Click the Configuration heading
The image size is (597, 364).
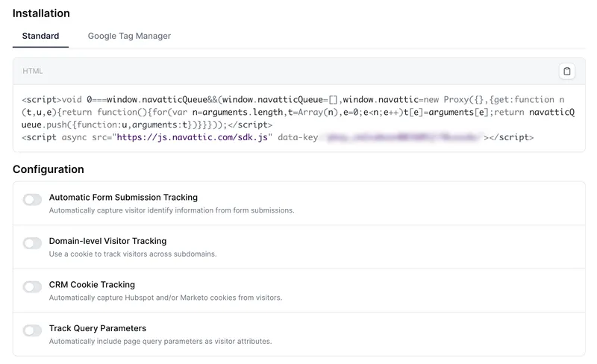click(x=48, y=169)
